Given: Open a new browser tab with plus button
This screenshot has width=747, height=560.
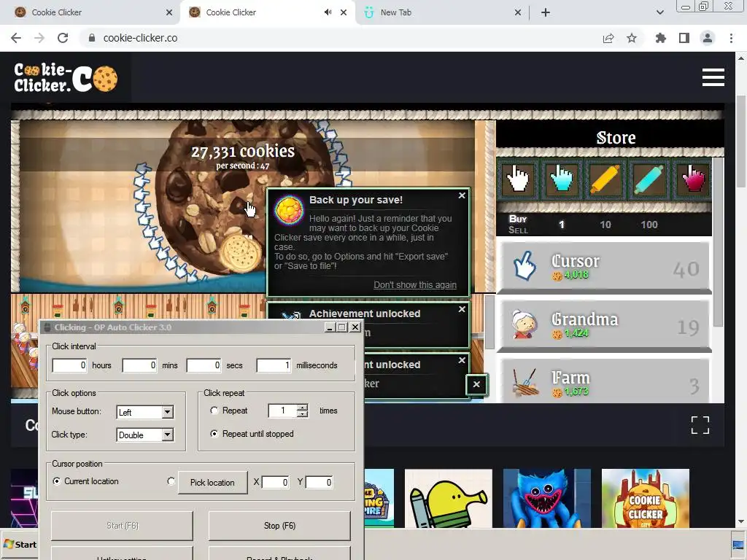Looking at the screenshot, I should coord(546,12).
